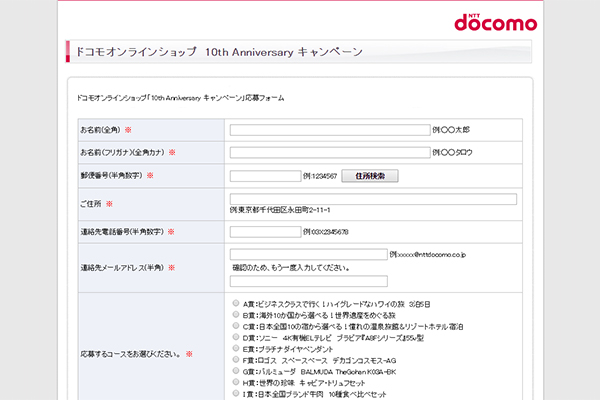Click the 住所検索 address search button
Screen dimensions: 600x400
tap(370, 176)
